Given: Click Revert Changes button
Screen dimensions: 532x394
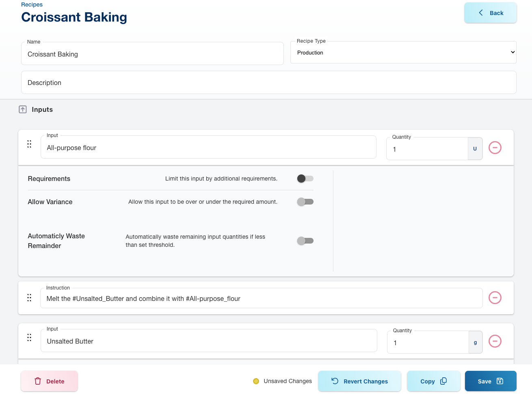Looking at the screenshot, I should tap(359, 381).
